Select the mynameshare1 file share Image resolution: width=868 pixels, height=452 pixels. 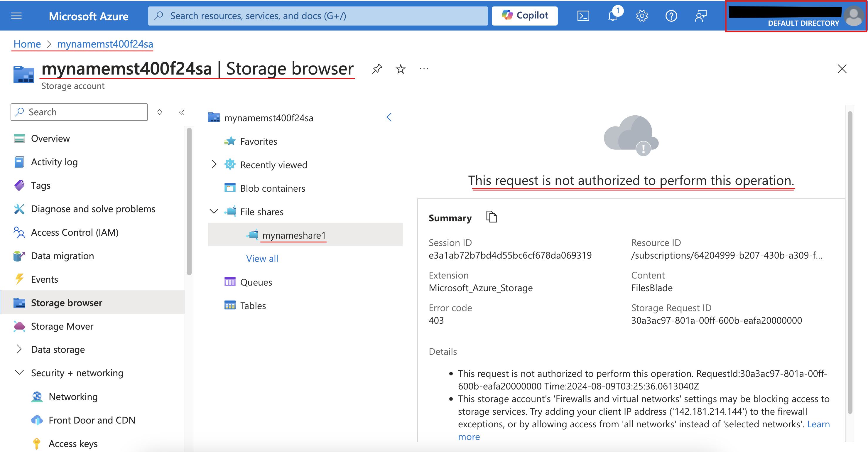(x=305, y=235)
